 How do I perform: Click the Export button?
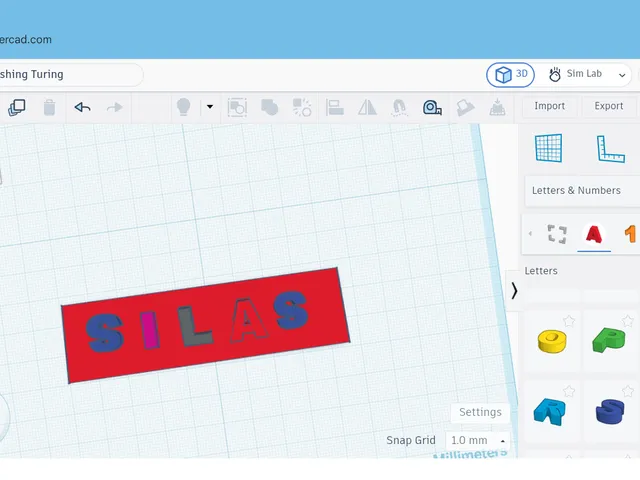[609, 106]
